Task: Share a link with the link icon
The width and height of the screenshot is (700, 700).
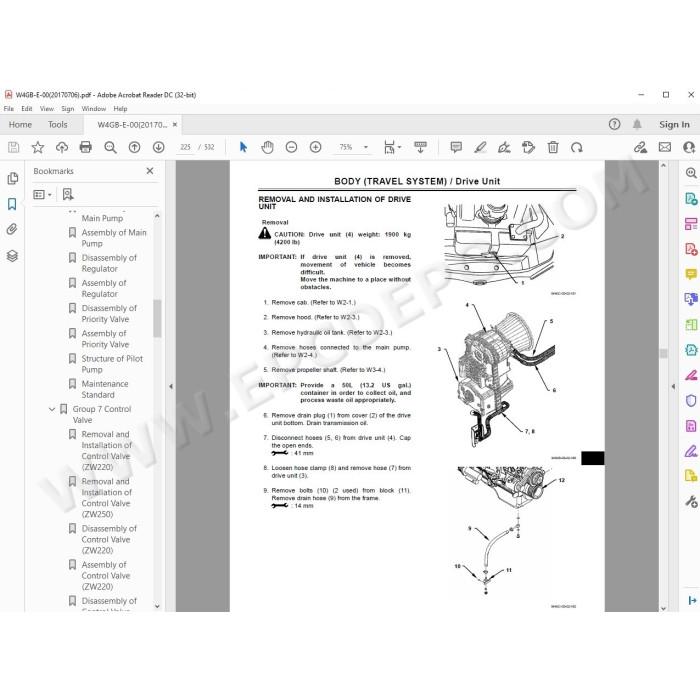Action: 641,147
